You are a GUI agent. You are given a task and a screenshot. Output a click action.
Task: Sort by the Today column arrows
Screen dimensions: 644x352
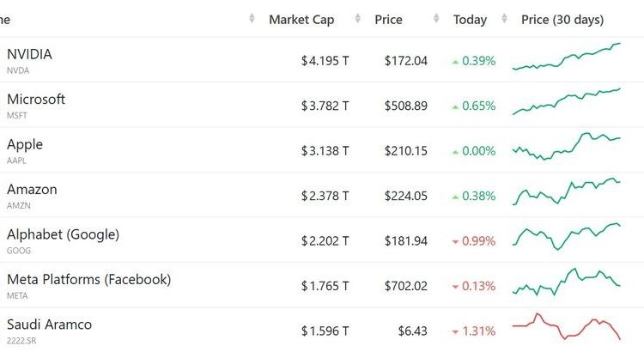pyautogui.click(x=504, y=19)
